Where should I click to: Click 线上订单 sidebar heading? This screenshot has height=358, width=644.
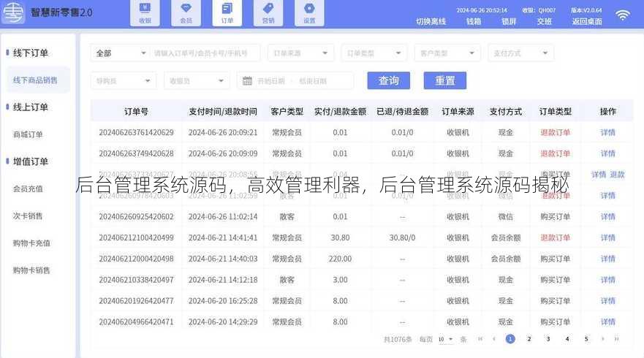click(x=31, y=107)
